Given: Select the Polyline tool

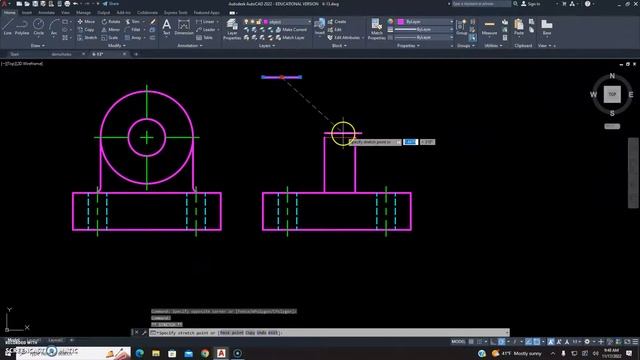Looking at the screenshot, I should (x=22, y=27).
